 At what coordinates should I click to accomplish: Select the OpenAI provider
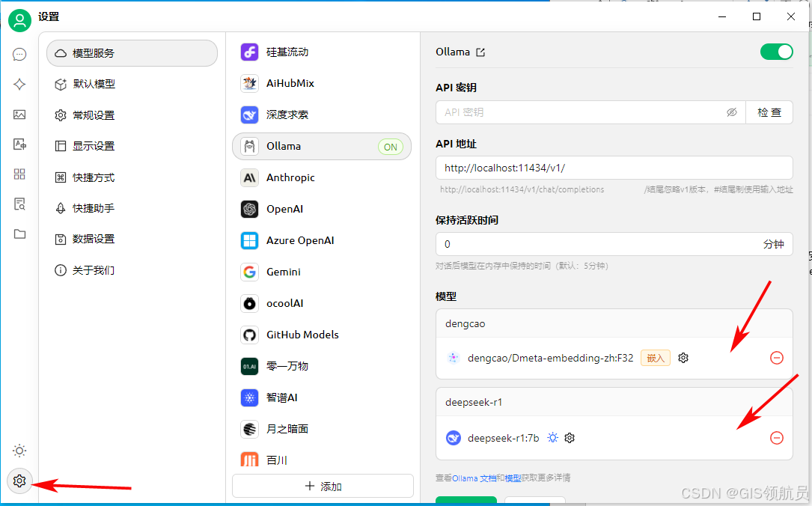point(322,210)
